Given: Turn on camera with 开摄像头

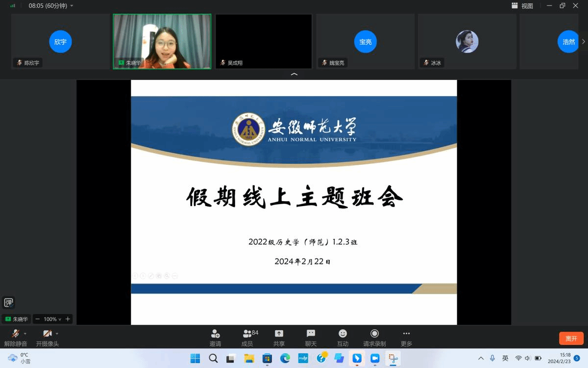Looking at the screenshot, I should click(x=47, y=334).
